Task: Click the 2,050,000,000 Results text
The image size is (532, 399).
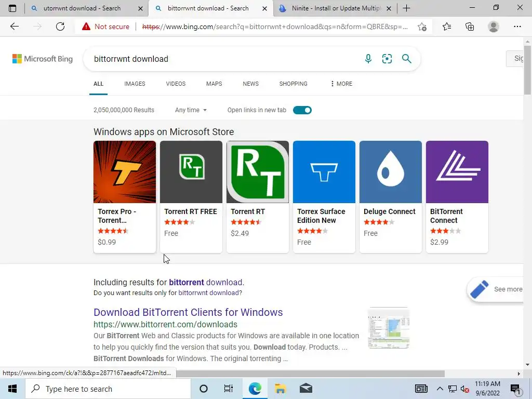Action: [124, 110]
